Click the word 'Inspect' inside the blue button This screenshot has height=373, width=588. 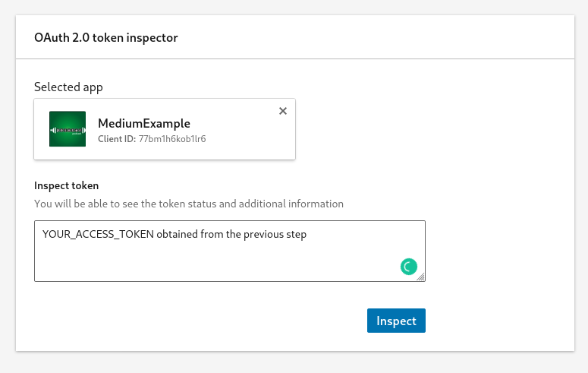coord(396,321)
